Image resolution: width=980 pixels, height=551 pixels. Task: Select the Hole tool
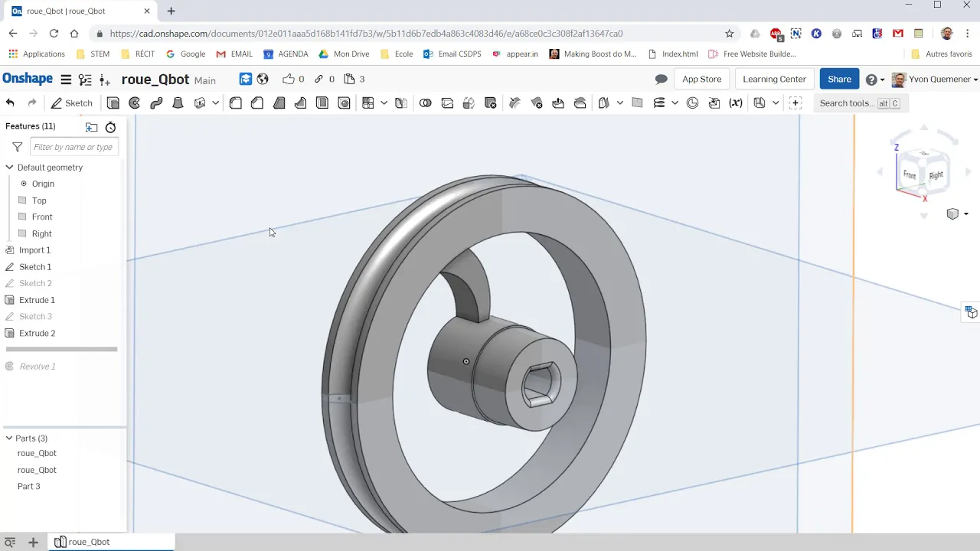click(x=345, y=103)
